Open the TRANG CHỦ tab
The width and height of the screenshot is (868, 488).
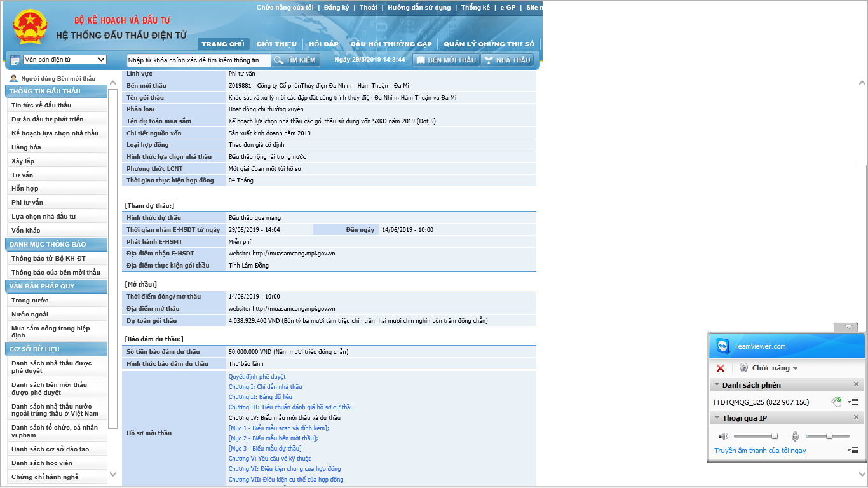[223, 44]
